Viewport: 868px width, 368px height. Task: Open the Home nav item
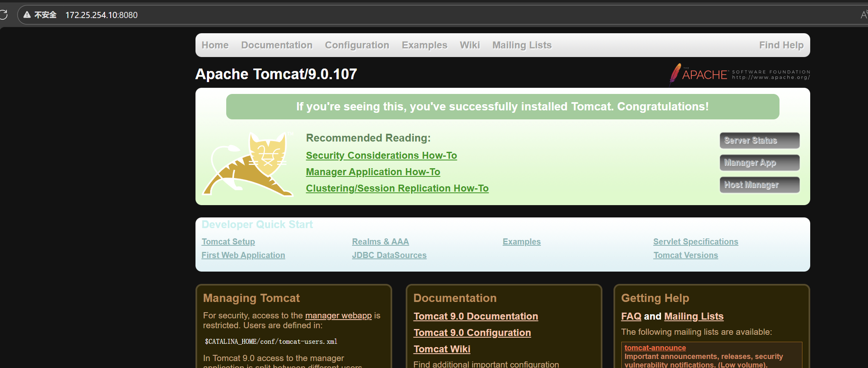[215, 45]
